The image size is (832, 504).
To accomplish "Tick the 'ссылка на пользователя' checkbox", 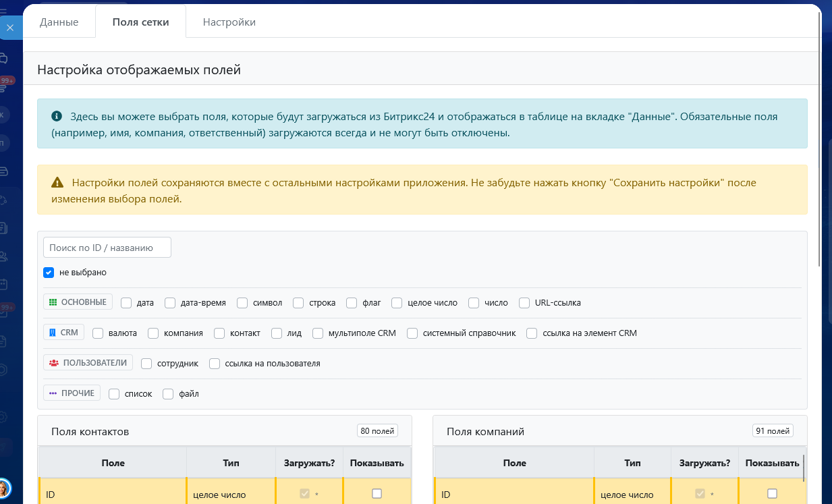I will pos(215,364).
